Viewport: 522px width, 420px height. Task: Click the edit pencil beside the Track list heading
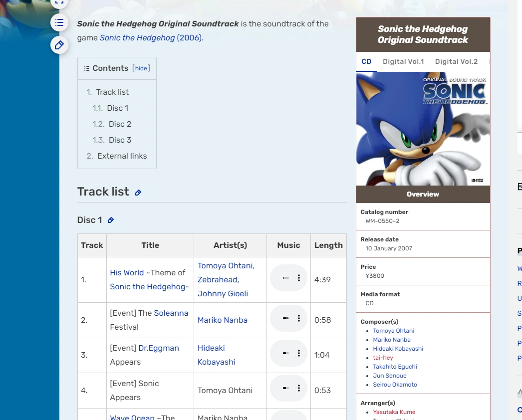pos(138,192)
